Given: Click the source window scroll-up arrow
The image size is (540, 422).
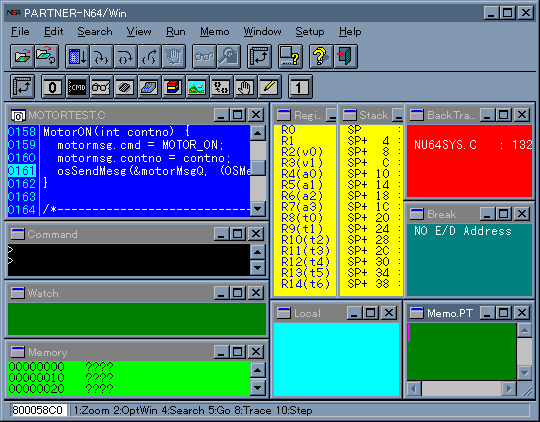Looking at the screenshot, I should tap(258, 133).
